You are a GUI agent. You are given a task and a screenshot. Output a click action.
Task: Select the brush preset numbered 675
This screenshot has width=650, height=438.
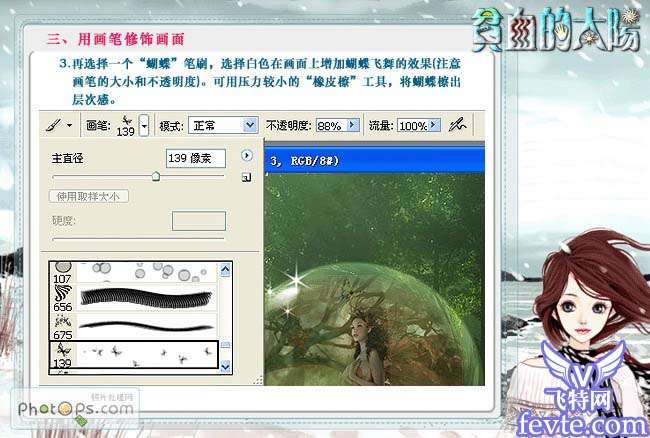tap(133, 327)
